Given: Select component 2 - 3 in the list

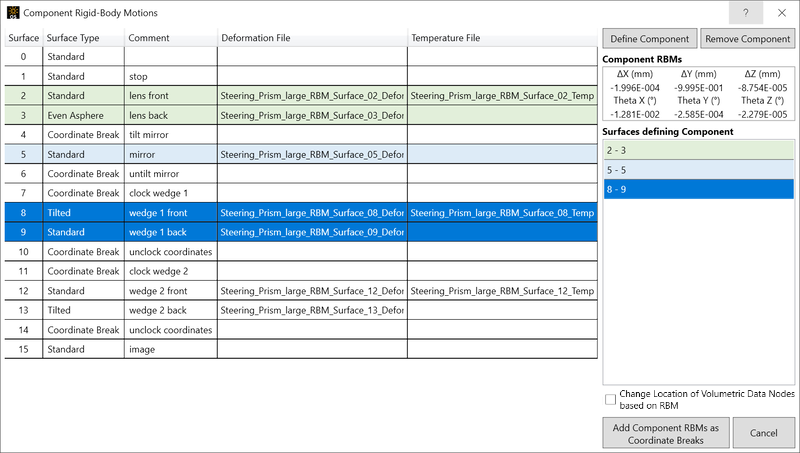Looking at the screenshot, I should pyautogui.click(x=698, y=150).
